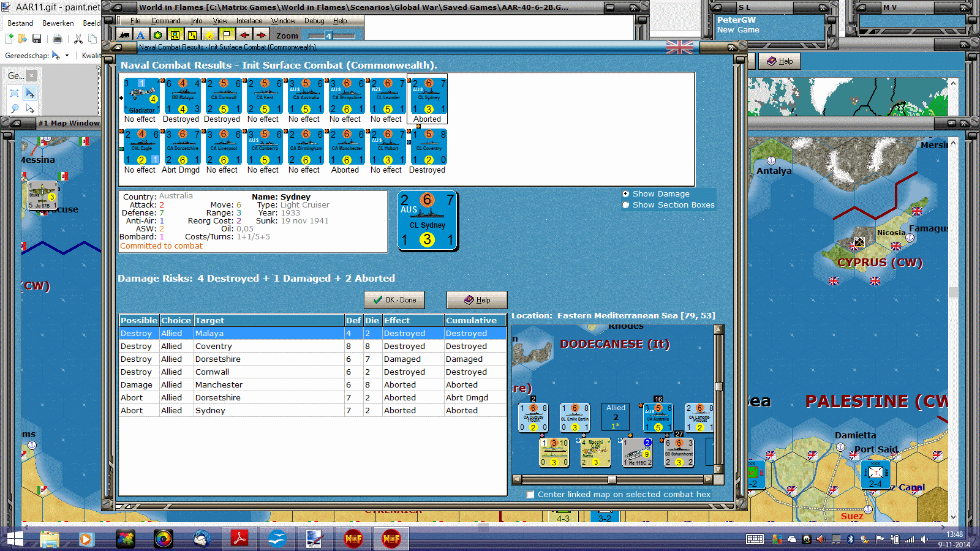Click the BB Scharnhorst counter on the map
This screenshot has height=551, width=980.
click(679, 452)
